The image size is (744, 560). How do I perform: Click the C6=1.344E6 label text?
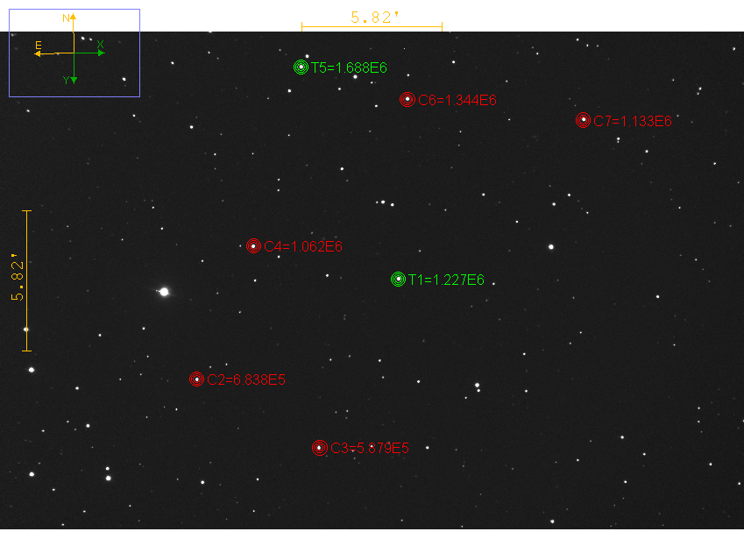pyautogui.click(x=457, y=100)
